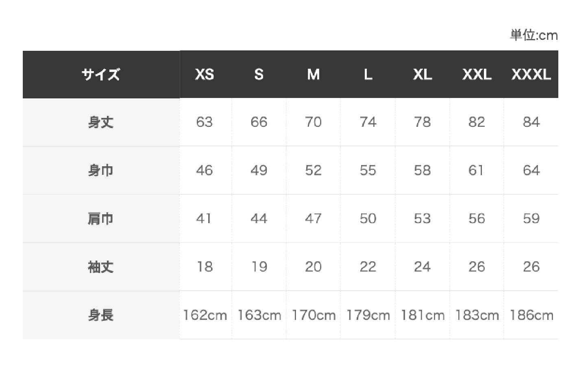Click the XL size column header

coord(422,74)
